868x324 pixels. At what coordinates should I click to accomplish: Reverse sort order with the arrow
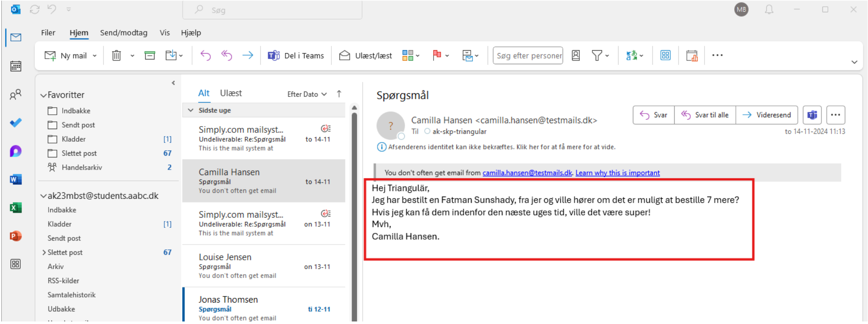pos(339,94)
